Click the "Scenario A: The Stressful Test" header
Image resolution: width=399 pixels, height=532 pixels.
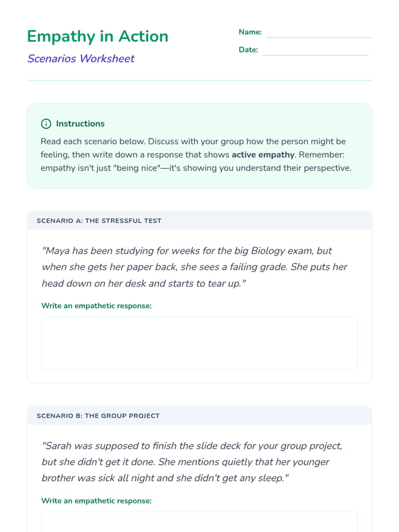coord(99,221)
